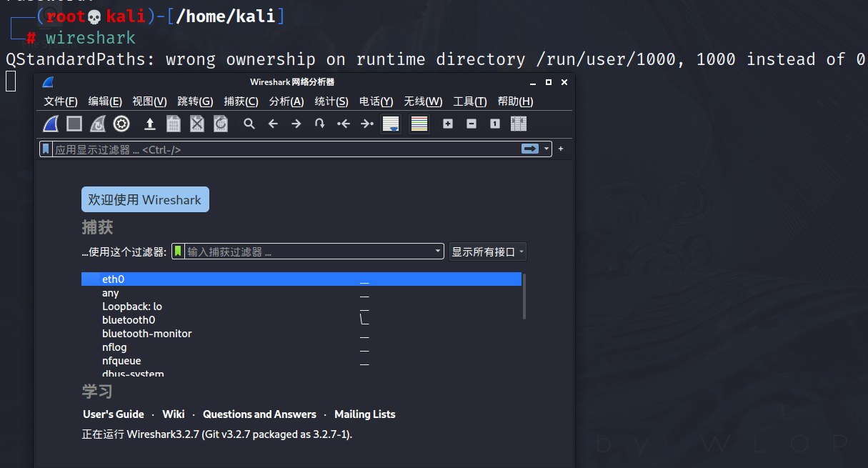Zoom out with the minus icon
The image size is (868, 468).
point(472,124)
